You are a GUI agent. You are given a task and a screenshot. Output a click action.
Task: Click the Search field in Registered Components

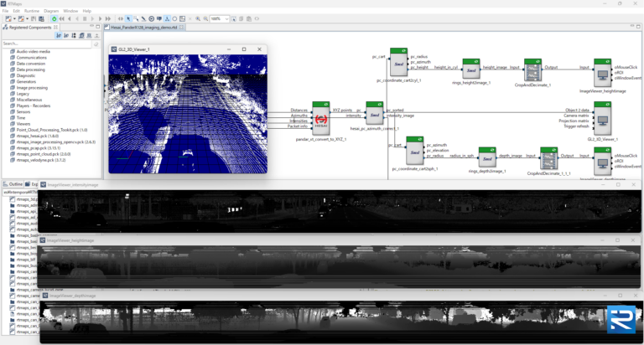46,44
